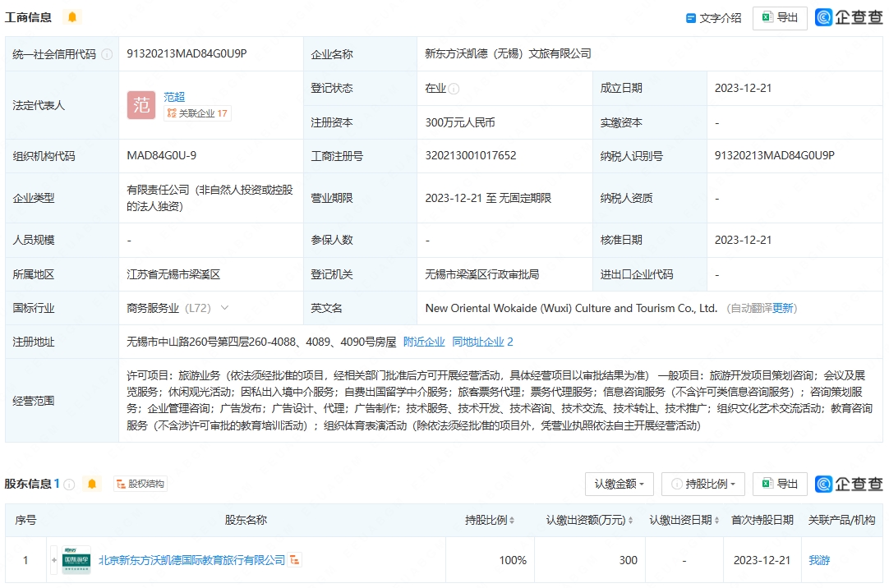
Task: Select the 组织机构代码 MAD84G0U-9 value
Action: [x=162, y=156]
